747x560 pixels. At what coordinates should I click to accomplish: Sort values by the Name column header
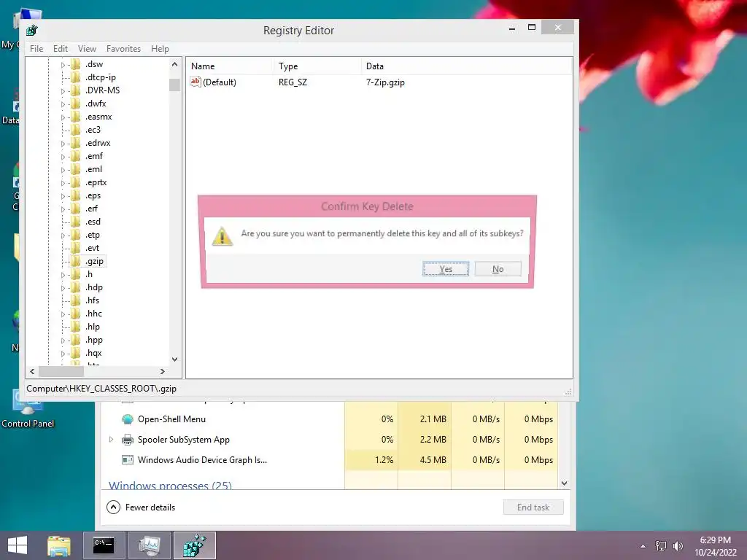click(228, 66)
